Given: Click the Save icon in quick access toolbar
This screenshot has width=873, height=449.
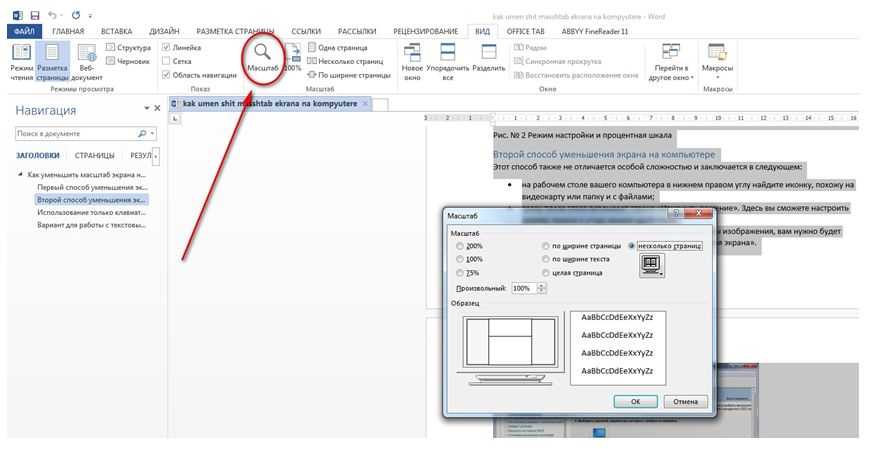Looking at the screenshot, I should point(35,16).
